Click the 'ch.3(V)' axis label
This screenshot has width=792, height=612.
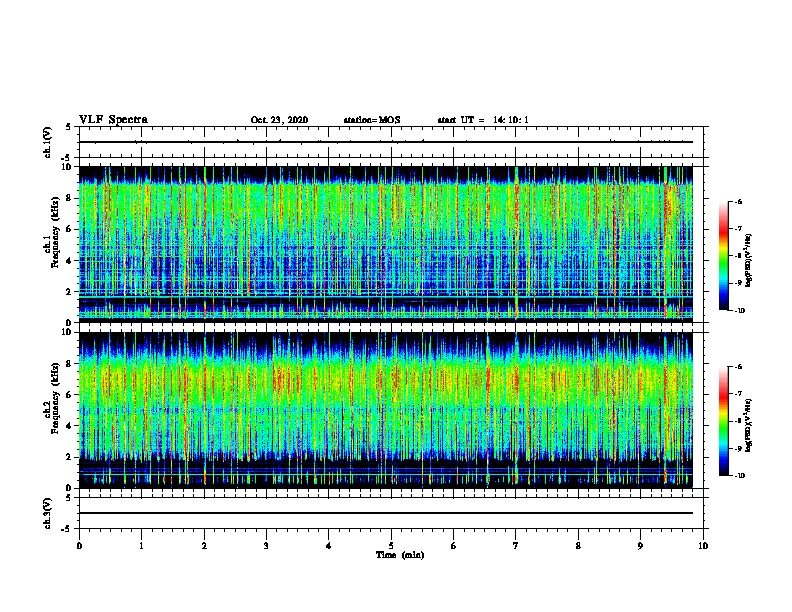(48, 513)
